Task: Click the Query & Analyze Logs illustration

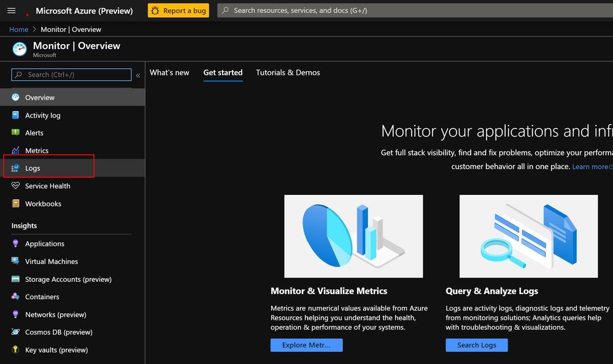Action: [528, 237]
